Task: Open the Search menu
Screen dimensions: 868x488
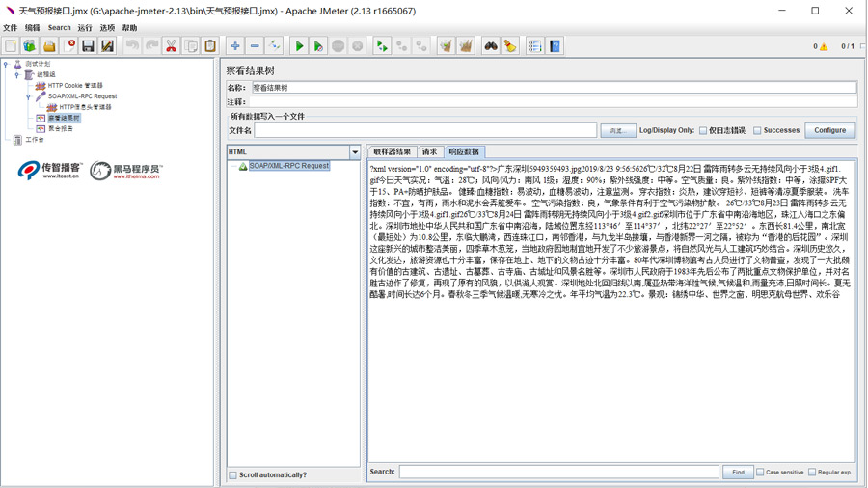Action: (x=59, y=28)
